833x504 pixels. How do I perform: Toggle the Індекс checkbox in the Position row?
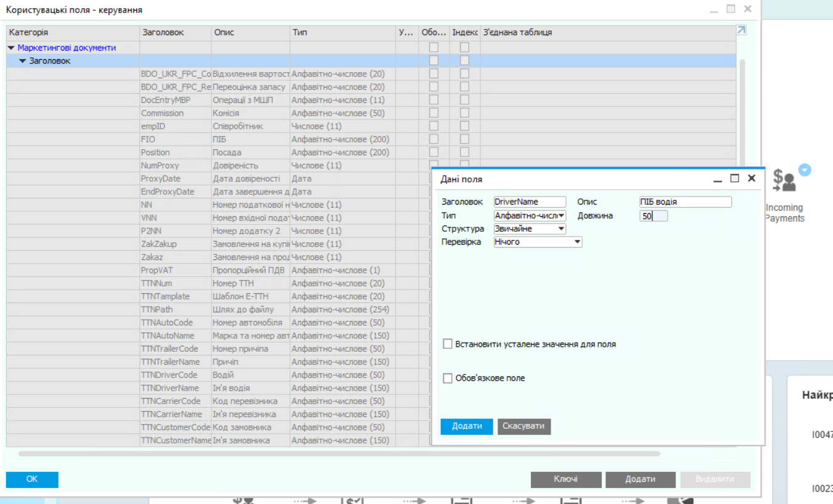(464, 152)
